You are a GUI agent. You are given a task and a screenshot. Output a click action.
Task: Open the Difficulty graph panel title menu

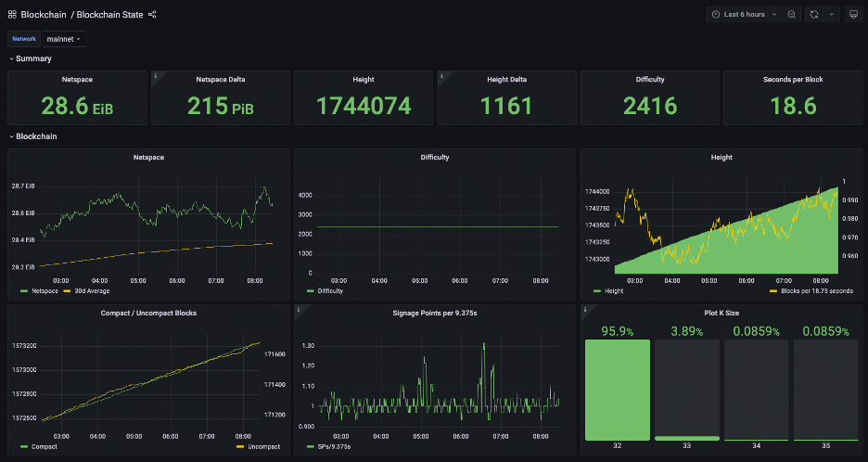click(x=435, y=158)
